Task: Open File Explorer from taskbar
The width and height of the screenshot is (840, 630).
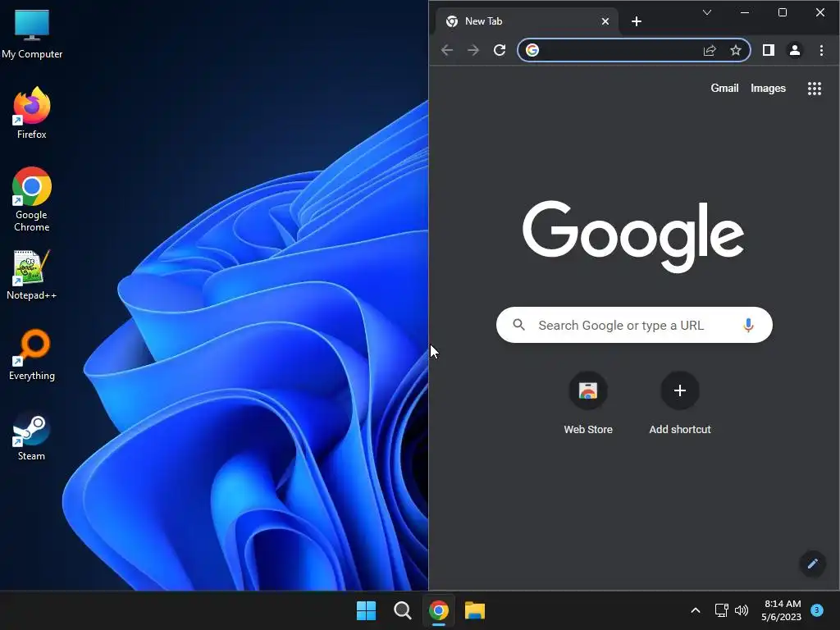Action: click(475, 610)
